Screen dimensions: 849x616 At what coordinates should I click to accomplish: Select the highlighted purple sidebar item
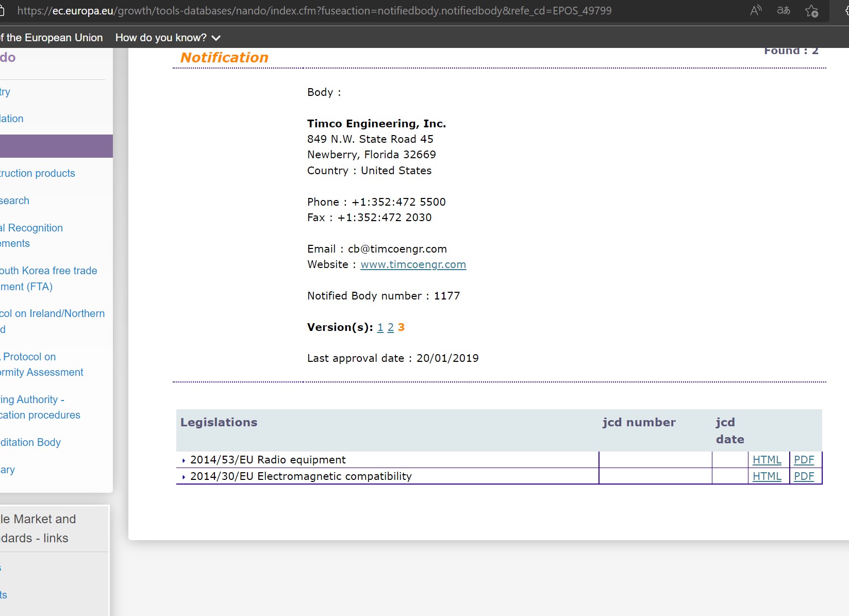(x=56, y=146)
